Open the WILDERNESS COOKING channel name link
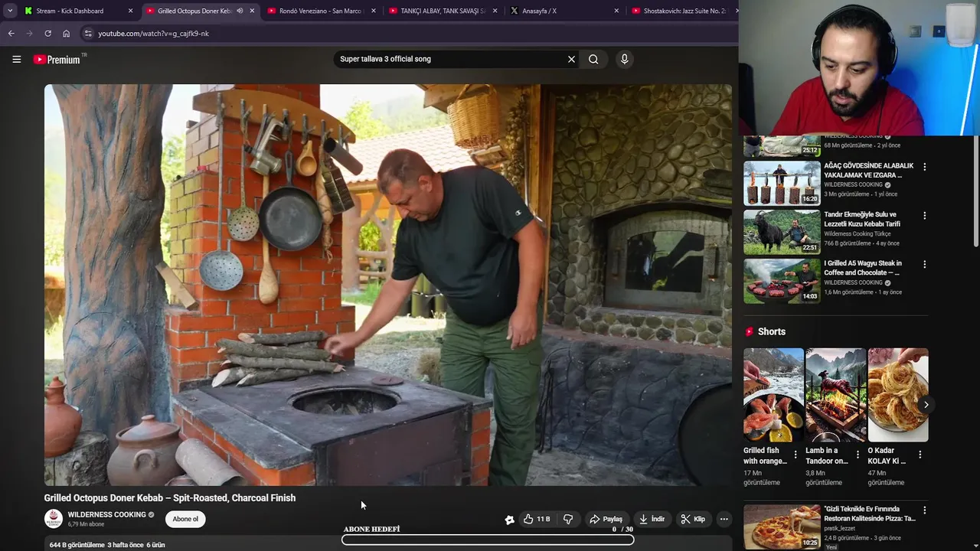This screenshot has height=551, width=980. (106, 515)
